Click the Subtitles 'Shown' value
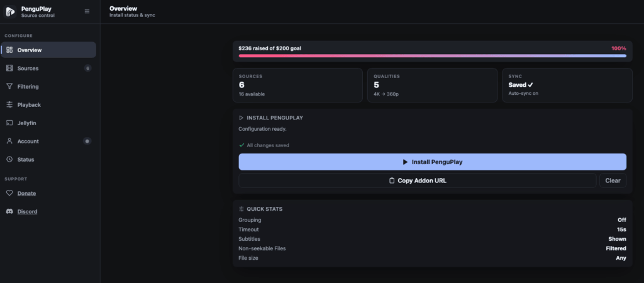Viewport: 644px width, 283px height. [x=618, y=238]
